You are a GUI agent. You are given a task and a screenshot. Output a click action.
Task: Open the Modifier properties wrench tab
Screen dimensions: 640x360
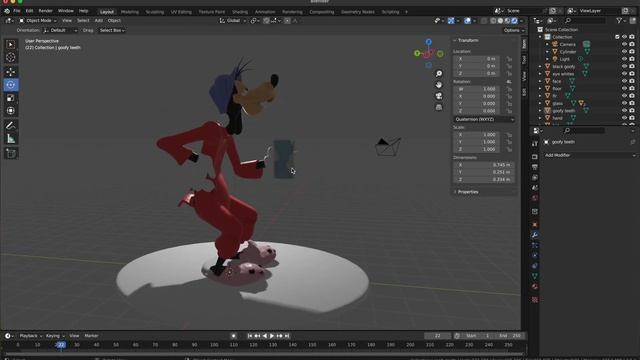[x=535, y=235]
